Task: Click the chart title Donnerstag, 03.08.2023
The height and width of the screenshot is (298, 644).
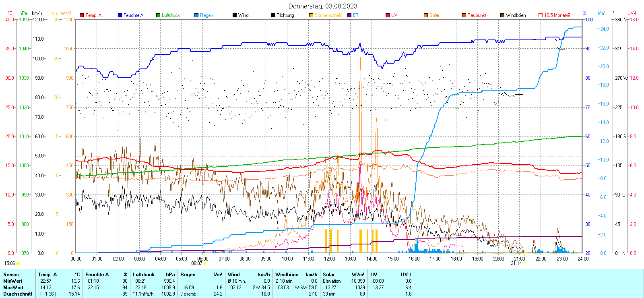Action: 322,6
